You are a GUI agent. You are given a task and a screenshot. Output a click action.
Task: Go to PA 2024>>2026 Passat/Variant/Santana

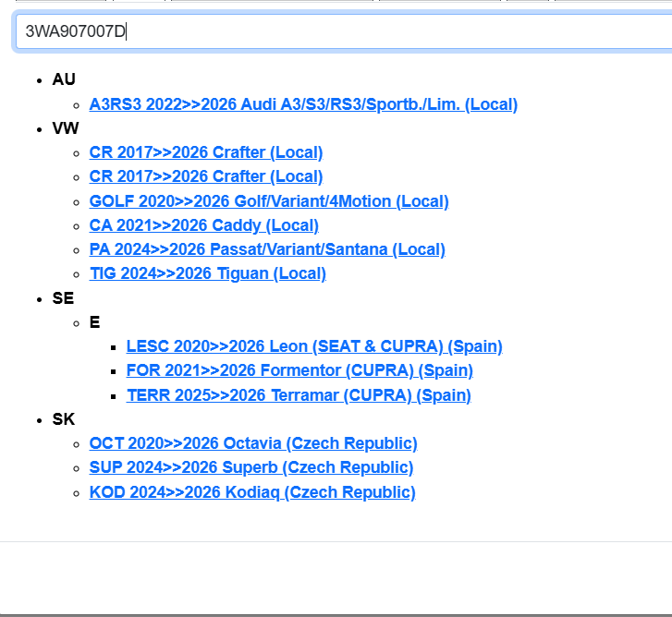point(266,249)
